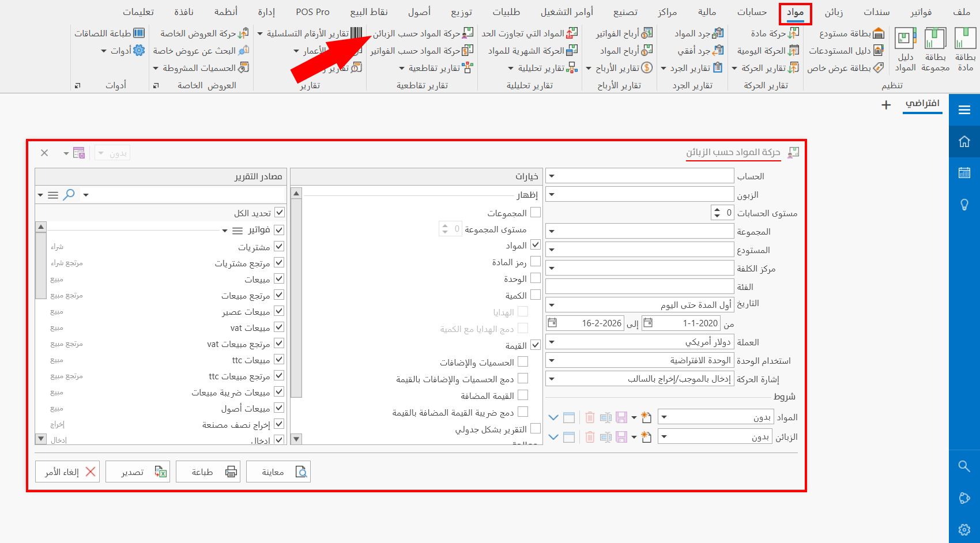
Task: Enable the المجموعات display checkbox
Action: coord(536,212)
